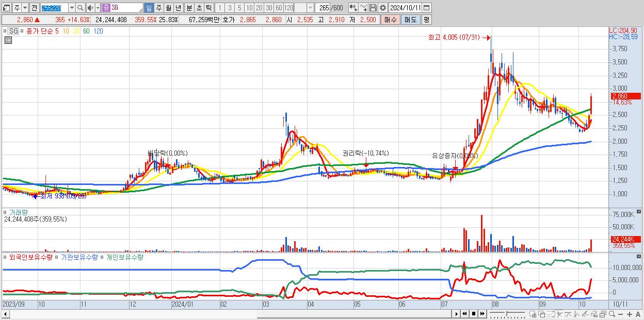Click the play arrow at scrollbar end
The image size is (644, 320).
(456, 314)
